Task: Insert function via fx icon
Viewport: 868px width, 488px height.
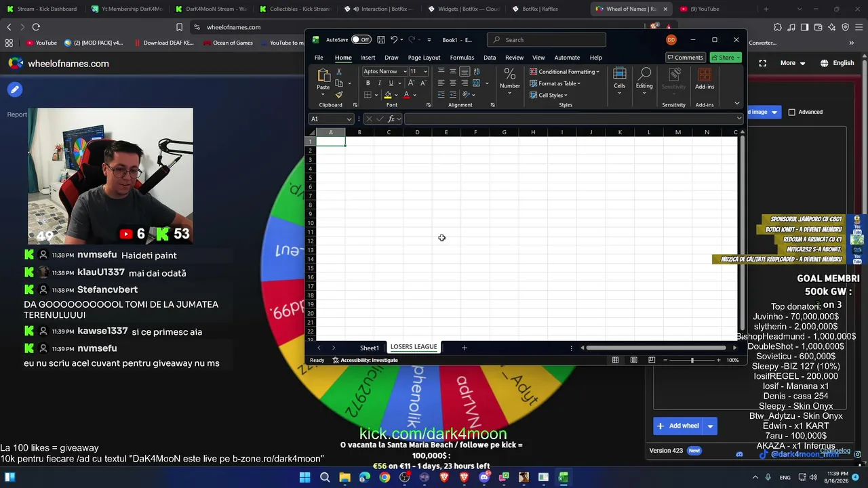Action: 392,119
